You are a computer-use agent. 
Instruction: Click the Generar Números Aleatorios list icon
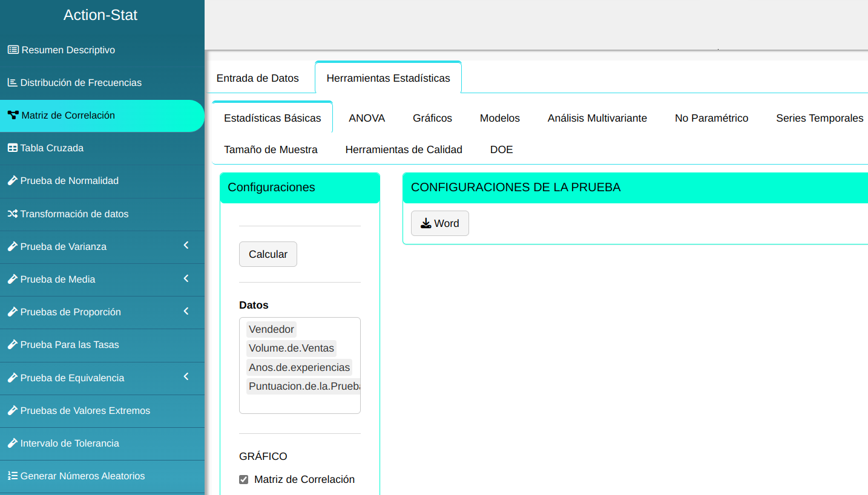12,476
